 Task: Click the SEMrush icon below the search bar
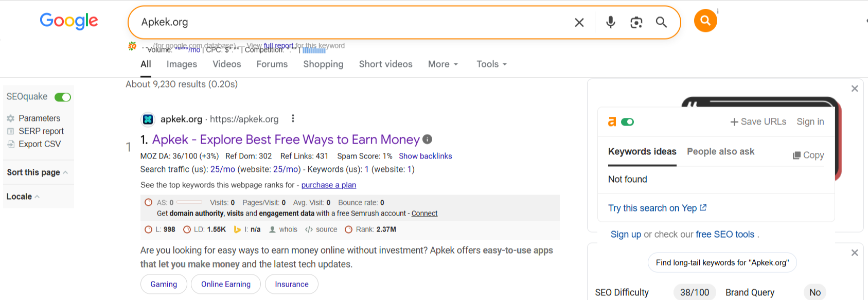click(x=132, y=46)
